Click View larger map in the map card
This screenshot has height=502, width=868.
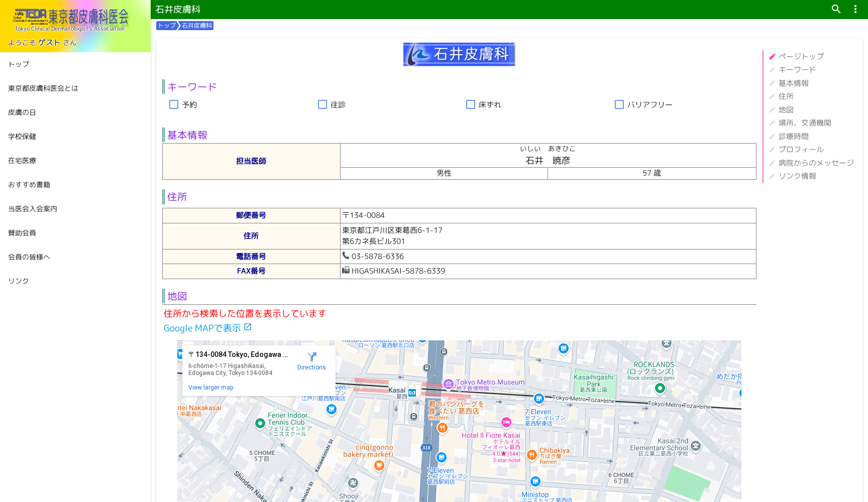point(210,387)
